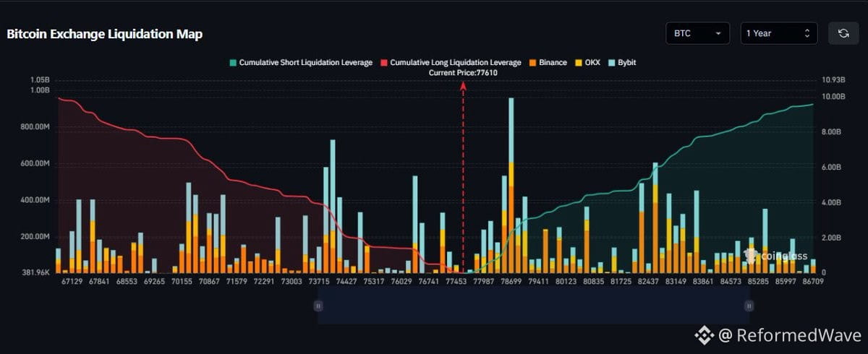The width and height of the screenshot is (868, 354).
Task: Click the right axis value 2.00B
Action: 830,238
